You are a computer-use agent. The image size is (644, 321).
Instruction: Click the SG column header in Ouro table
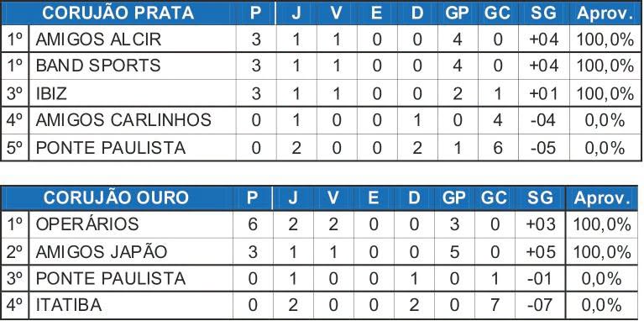pos(541,198)
